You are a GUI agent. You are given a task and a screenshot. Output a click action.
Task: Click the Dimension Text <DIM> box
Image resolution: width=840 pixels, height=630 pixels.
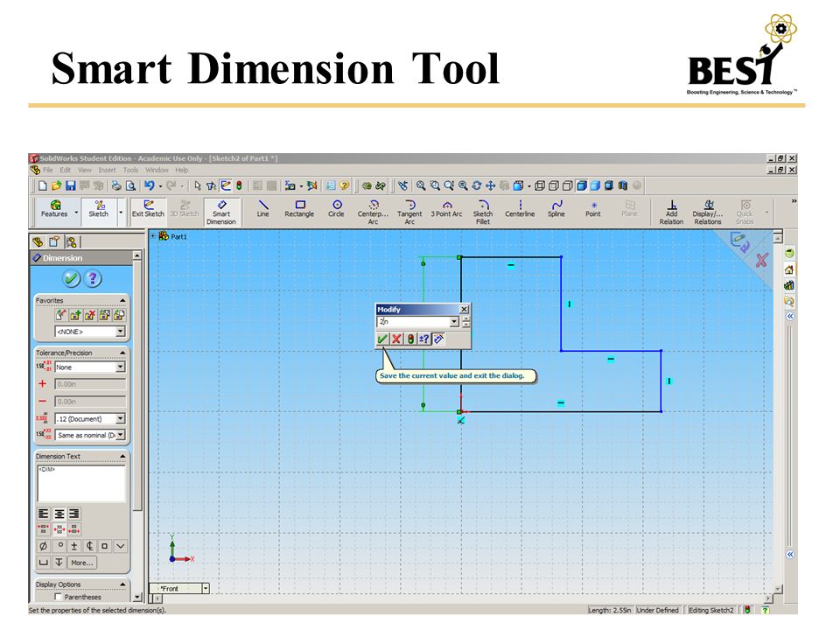81,483
